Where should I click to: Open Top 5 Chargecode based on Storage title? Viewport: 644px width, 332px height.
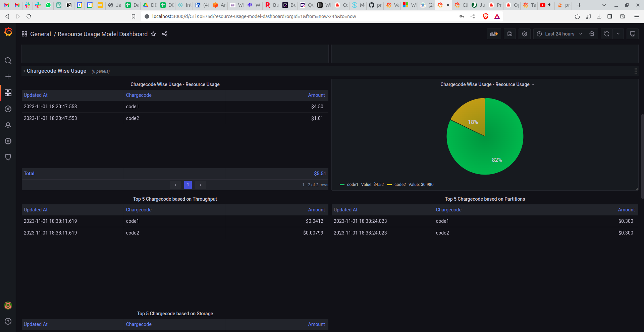point(175,314)
